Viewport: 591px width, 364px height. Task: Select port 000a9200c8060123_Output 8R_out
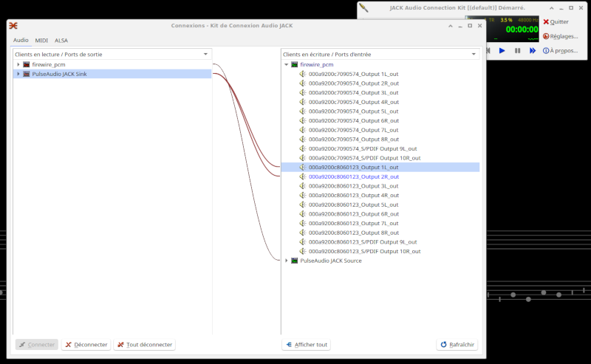[354, 233]
